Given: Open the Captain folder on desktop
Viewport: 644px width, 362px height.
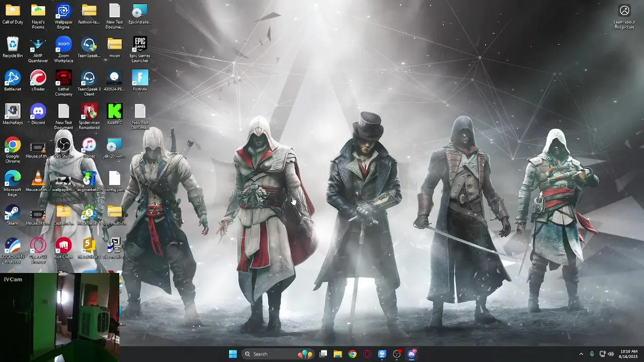Looking at the screenshot, I should click(x=63, y=215).
